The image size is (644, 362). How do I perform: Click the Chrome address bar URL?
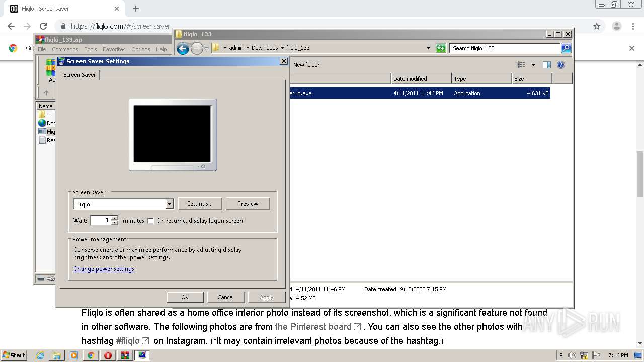(x=120, y=26)
